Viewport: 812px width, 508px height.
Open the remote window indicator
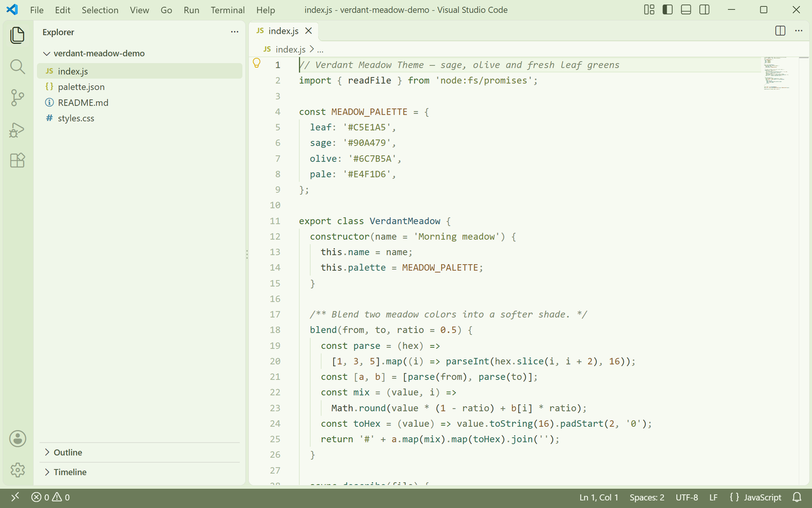point(15,497)
